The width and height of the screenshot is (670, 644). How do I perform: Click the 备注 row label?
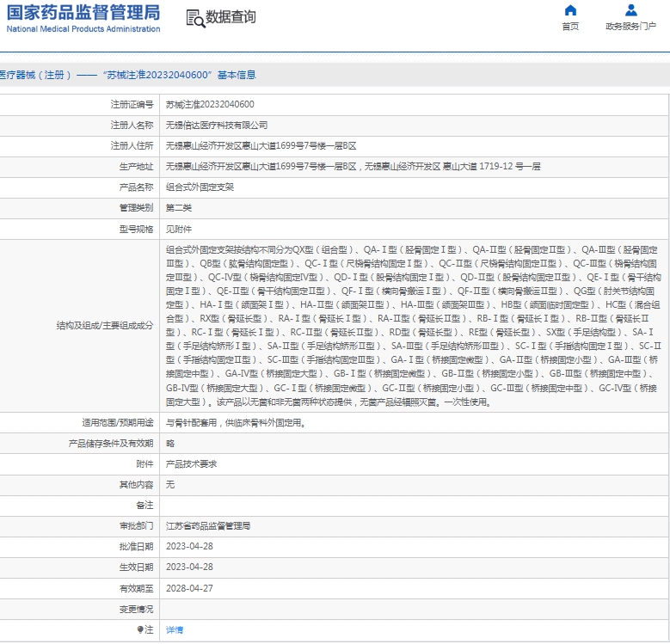(144, 506)
